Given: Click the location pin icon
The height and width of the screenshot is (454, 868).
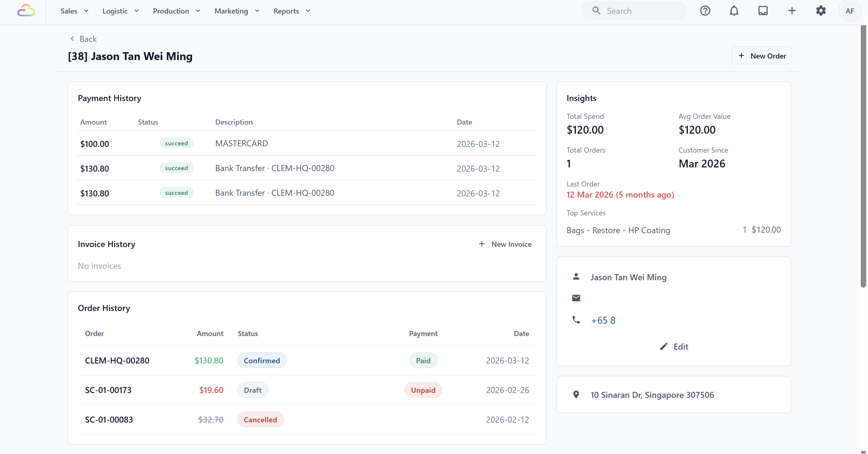Looking at the screenshot, I should [576, 395].
